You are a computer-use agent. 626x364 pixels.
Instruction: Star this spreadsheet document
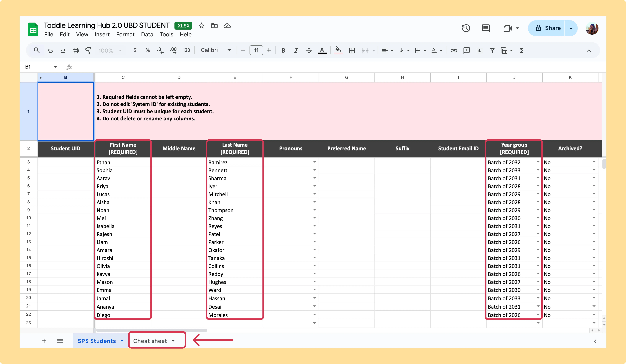click(201, 26)
